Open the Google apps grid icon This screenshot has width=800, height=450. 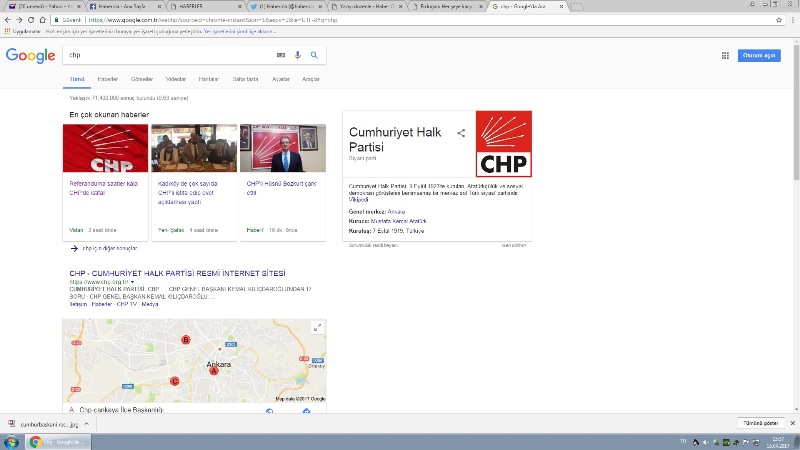point(725,56)
